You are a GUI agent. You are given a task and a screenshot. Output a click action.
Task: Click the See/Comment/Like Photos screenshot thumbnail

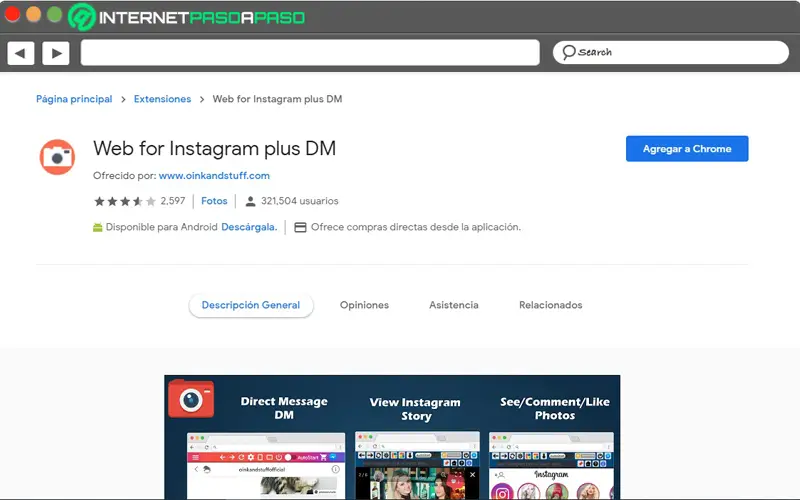point(551,465)
